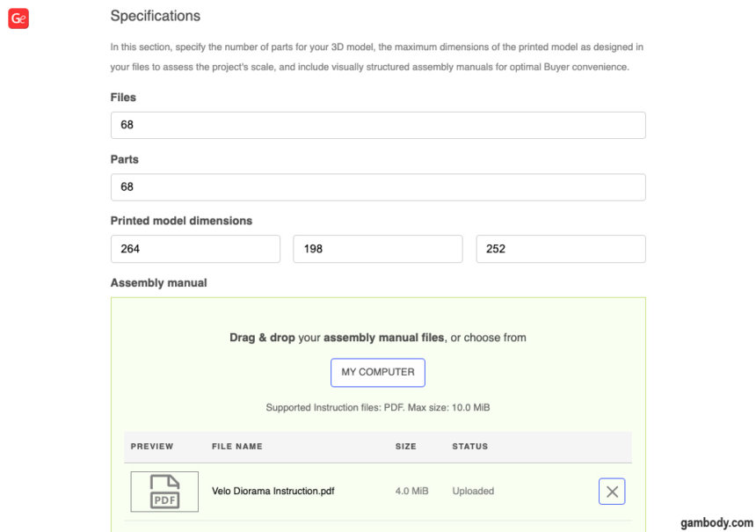Viewport: 756px width, 532px height.
Task: Click the assembly manual drag and drop area
Action: [x=377, y=337]
